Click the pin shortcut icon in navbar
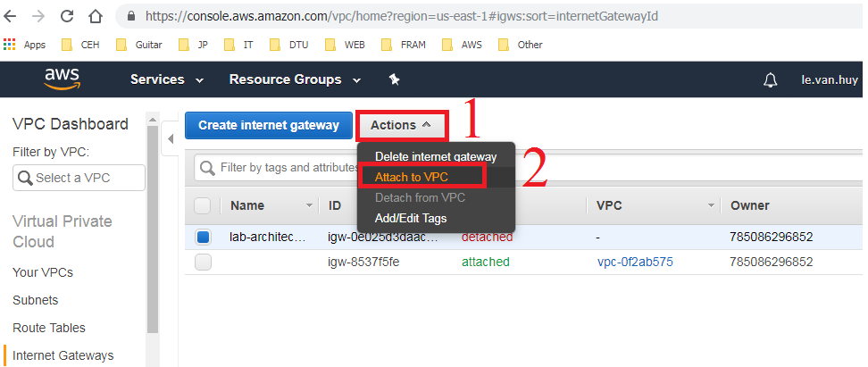This screenshot has width=868, height=367. (394, 79)
